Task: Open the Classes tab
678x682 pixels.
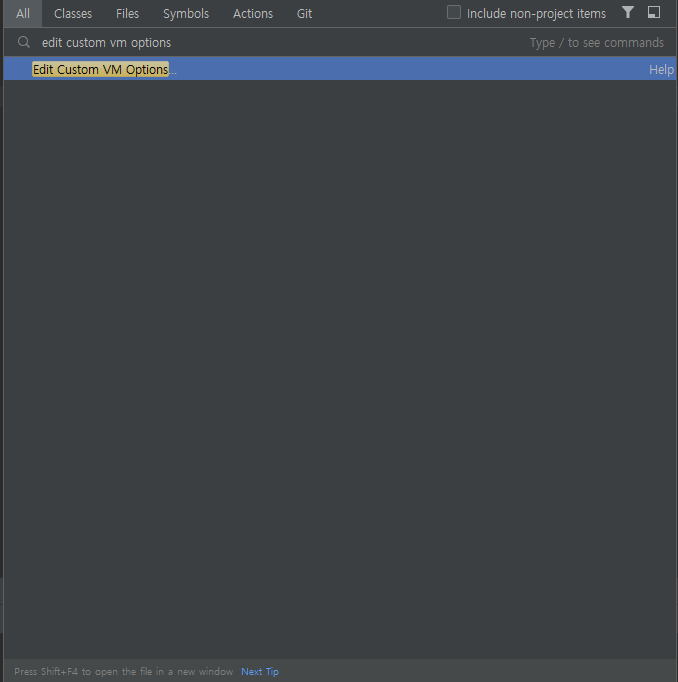Action: [x=73, y=13]
